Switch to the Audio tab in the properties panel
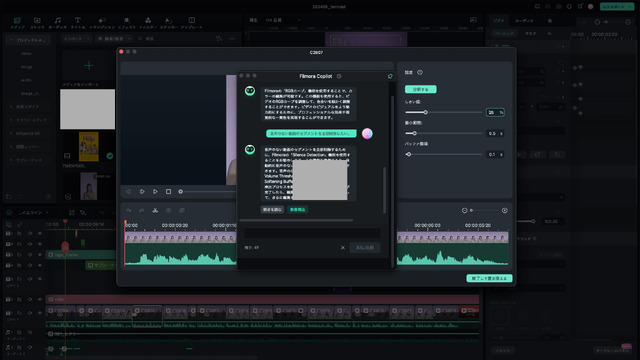 pos(524,21)
